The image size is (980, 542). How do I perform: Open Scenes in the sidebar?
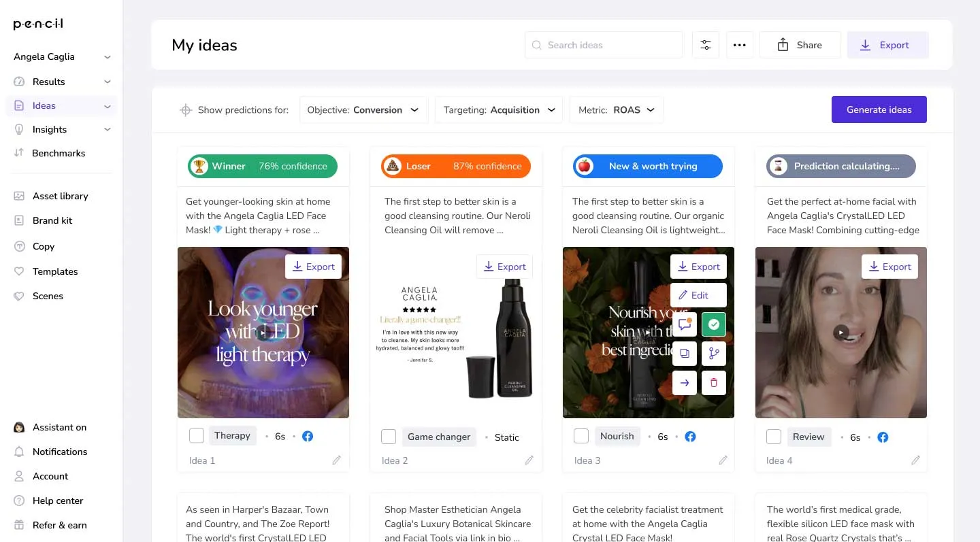48,296
